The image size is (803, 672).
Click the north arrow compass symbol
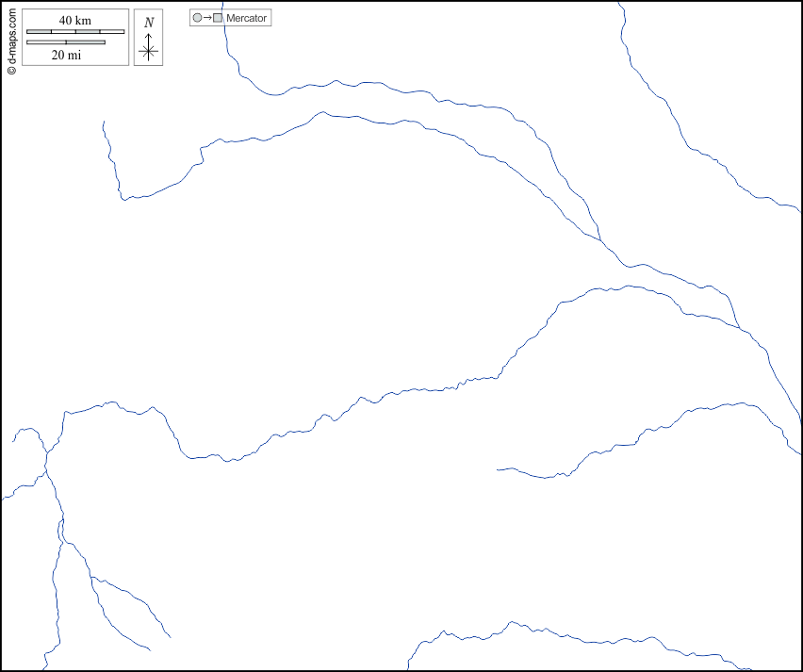pyautogui.click(x=148, y=46)
